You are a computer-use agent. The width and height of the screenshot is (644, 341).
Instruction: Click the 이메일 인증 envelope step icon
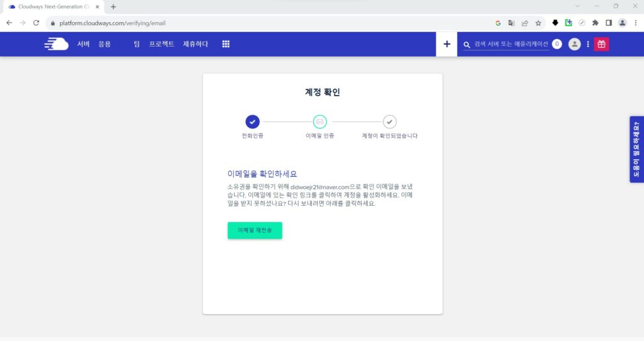tap(320, 121)
